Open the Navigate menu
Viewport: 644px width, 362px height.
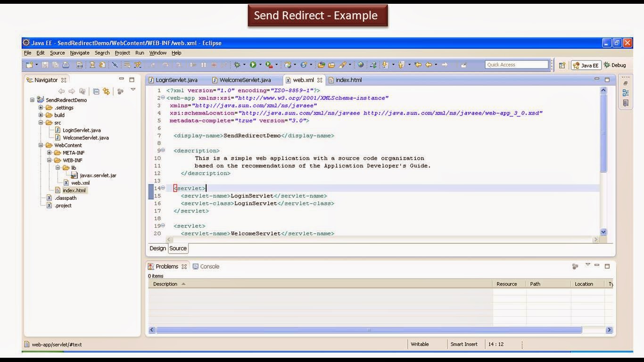tap(79, 52)
